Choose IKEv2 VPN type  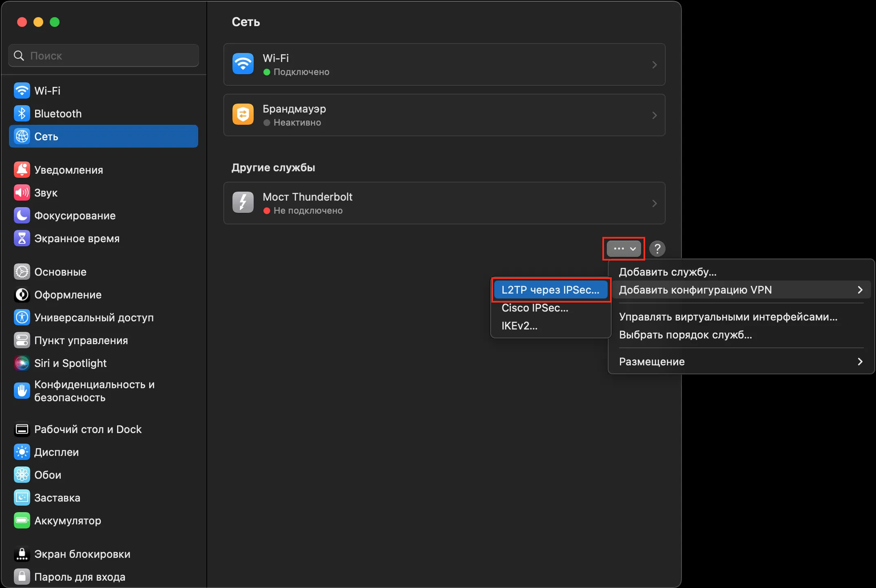[519, 326]
